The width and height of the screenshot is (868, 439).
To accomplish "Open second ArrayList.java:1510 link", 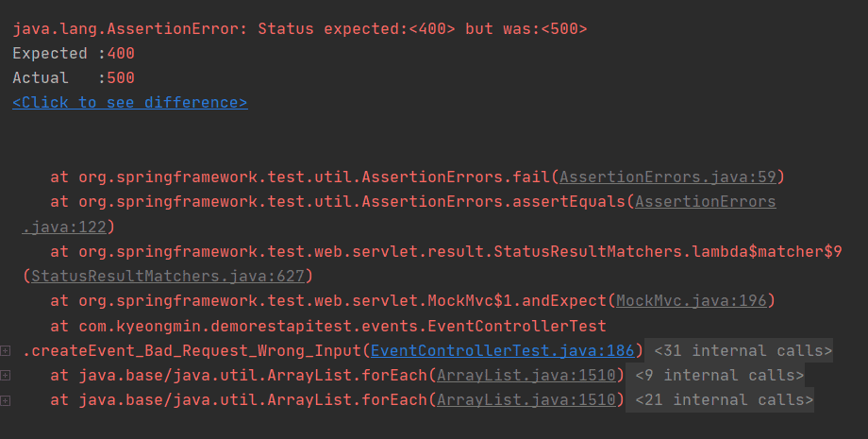I will click(x=526, y=399).
